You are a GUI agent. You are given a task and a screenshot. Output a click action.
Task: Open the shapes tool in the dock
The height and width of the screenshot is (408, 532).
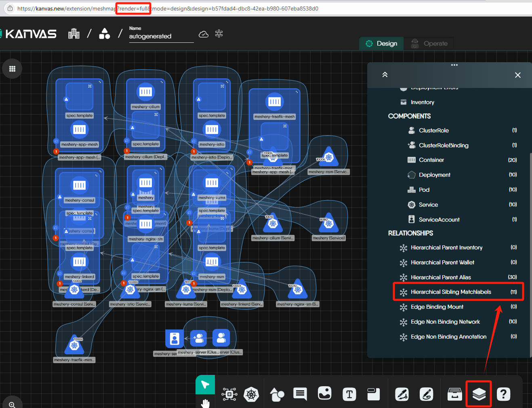point(277,394)
